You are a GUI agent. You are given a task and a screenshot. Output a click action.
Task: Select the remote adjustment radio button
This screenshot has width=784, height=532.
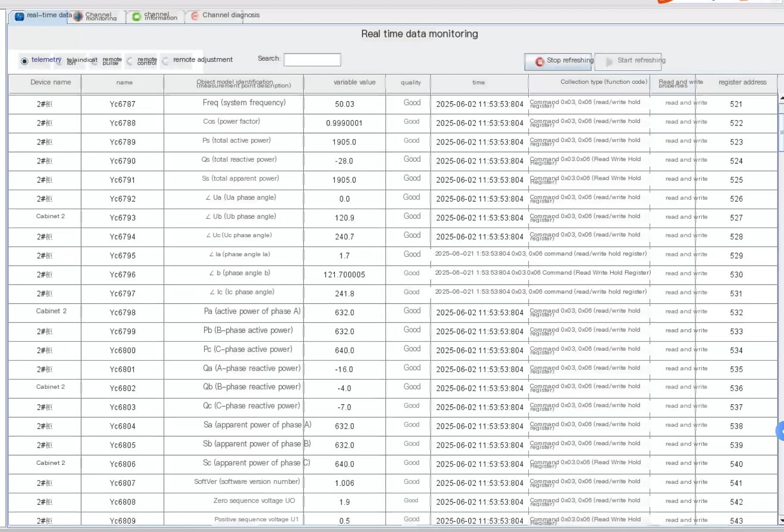[x=165, y=61]
